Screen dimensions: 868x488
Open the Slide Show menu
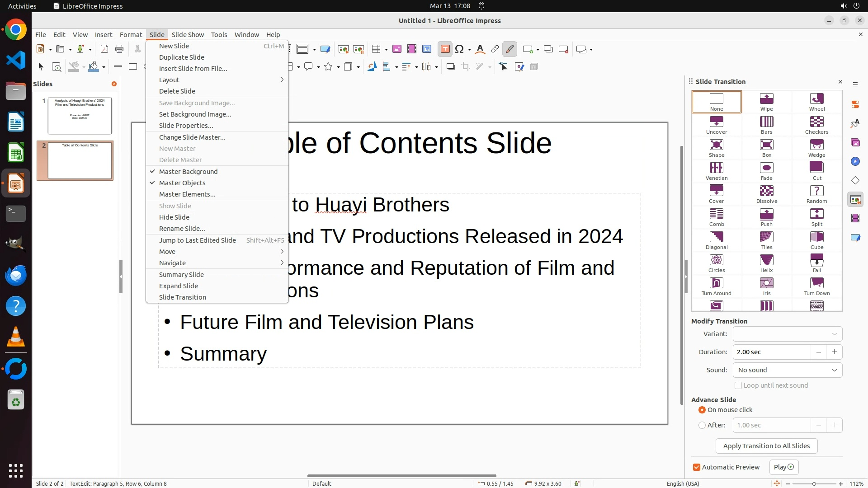188,35
